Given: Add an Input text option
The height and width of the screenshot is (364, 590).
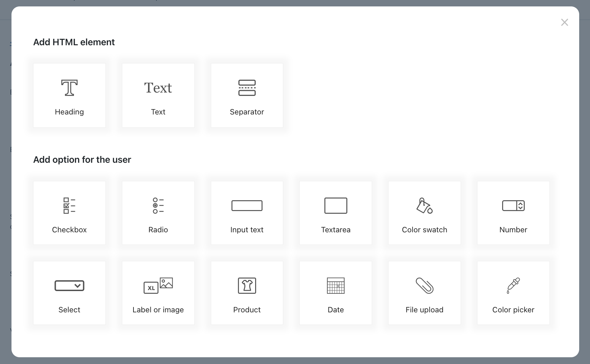Looking at the screenshot, I should coord(247,213).
